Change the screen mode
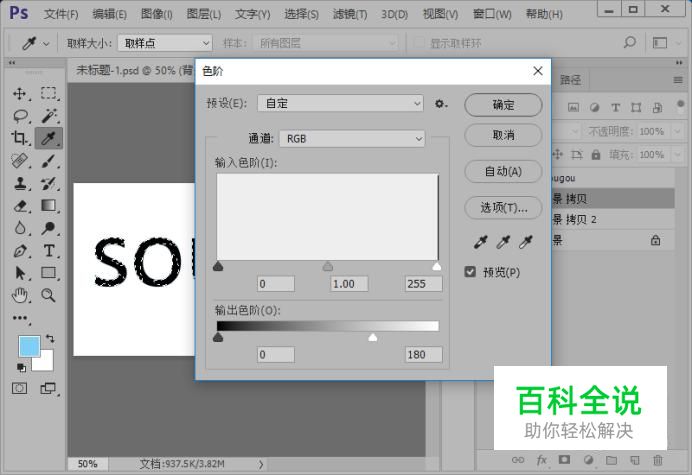Viewport: 692px width, 475px height. [49, 388]
